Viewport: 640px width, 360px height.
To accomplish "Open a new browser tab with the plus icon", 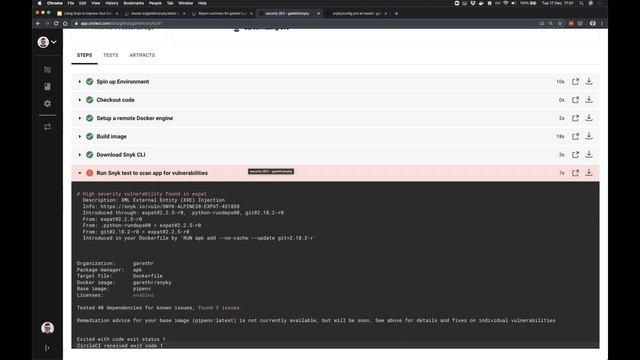I will coord(396,13).
